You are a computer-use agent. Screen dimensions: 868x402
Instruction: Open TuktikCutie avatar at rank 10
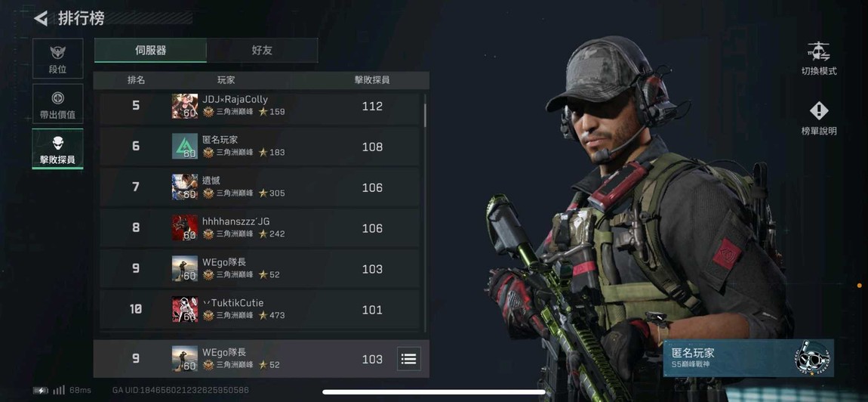(x=184, y=309)
